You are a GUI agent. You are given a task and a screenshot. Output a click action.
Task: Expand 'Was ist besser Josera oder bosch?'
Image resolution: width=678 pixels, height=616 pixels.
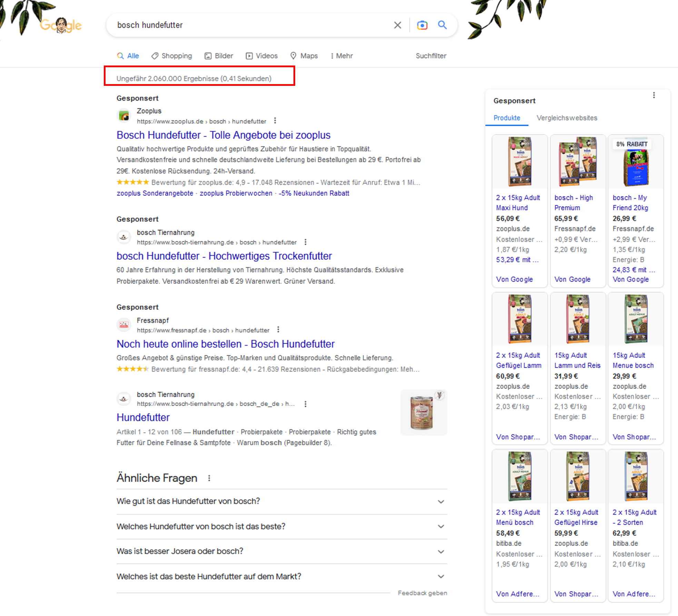pos(282,551)
